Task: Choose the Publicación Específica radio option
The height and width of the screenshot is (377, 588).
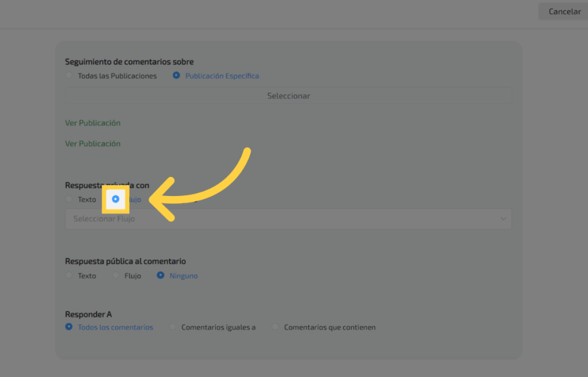Action: coord(176,76)
